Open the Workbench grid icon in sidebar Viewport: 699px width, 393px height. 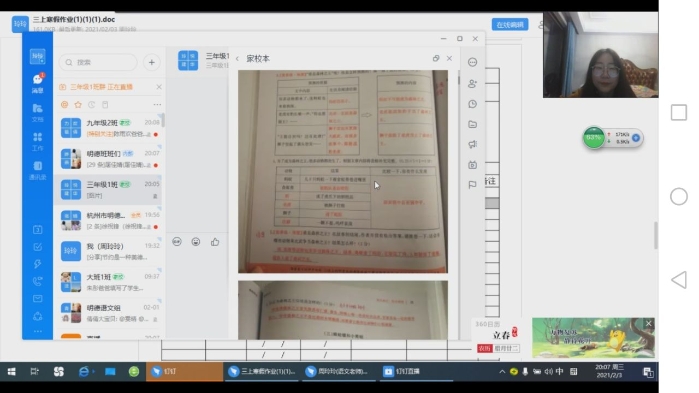pyautogui.click(x=37, y=141)
